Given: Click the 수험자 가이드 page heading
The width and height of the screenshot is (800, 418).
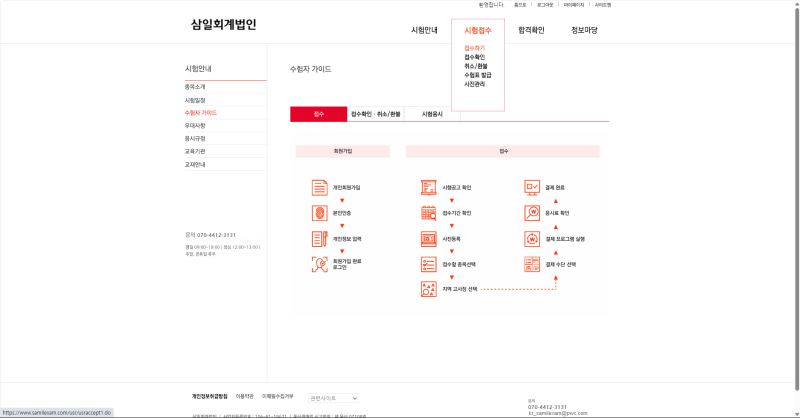Looking at the screenshot, I should 310,69.
